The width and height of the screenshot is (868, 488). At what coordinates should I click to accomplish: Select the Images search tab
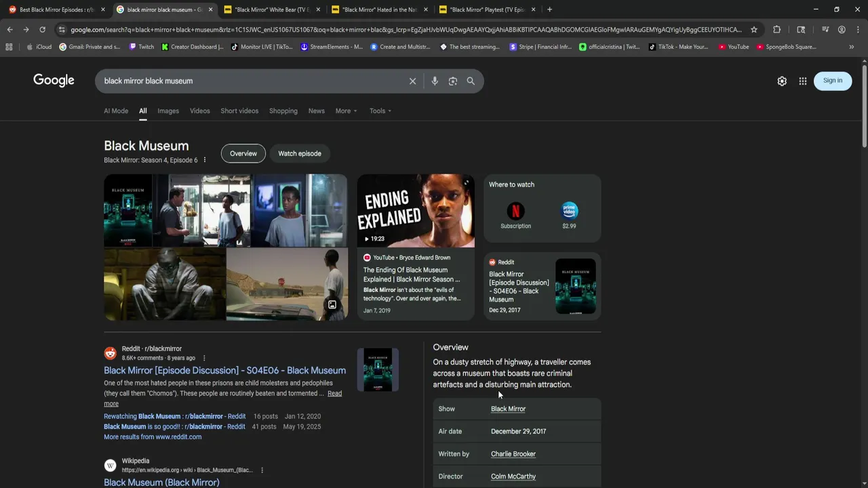coord(168,111)
